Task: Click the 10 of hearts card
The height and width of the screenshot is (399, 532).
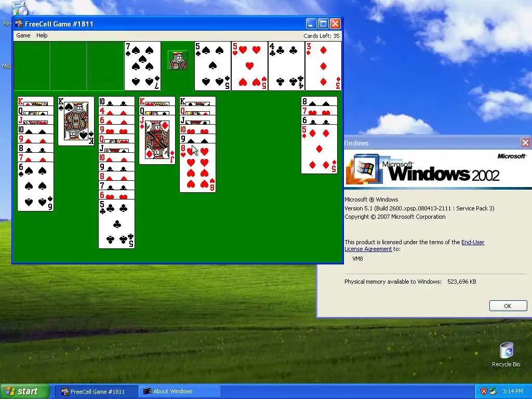Action: [197, 129]
